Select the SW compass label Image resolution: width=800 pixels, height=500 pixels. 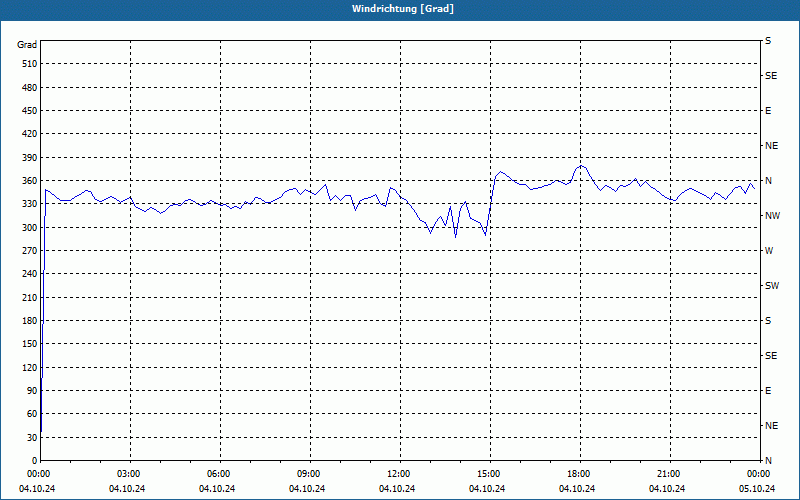[x=772, y=286]
